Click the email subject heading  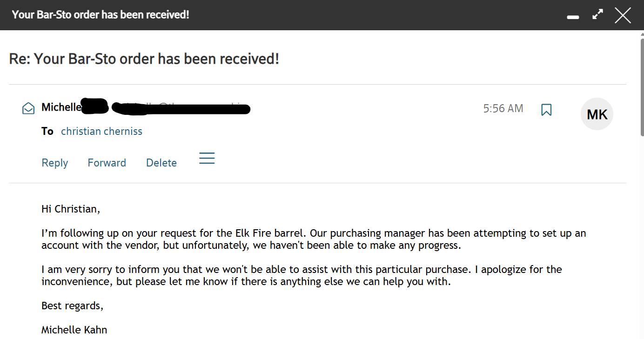tap(144, 59)
